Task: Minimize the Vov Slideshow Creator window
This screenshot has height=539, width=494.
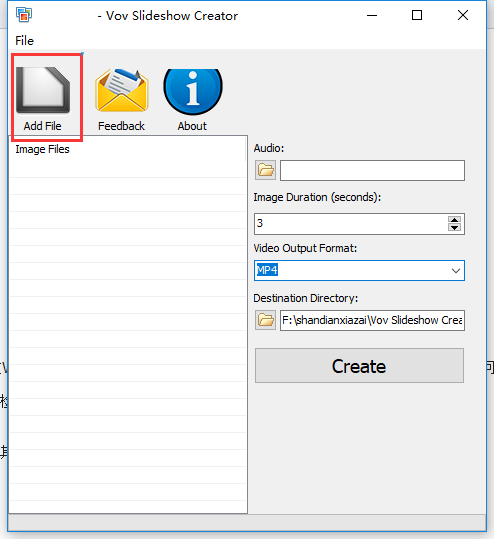Action: click(x=372, y=15)
